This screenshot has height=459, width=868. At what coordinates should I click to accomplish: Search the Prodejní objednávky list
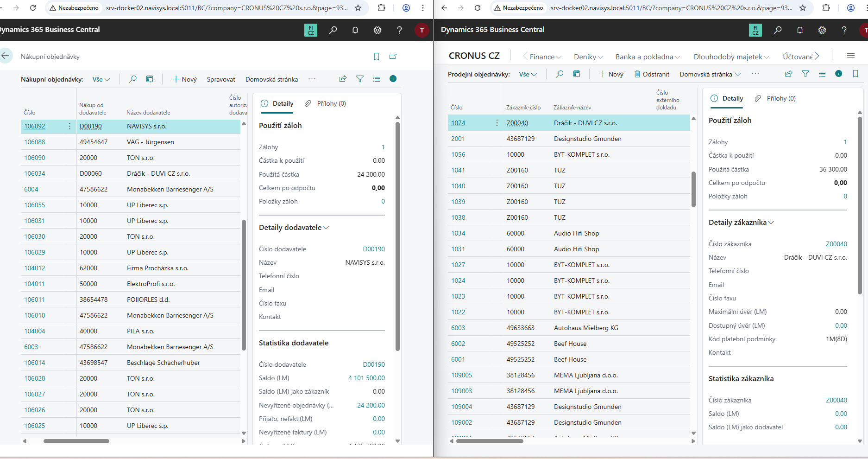pos(560,74)
